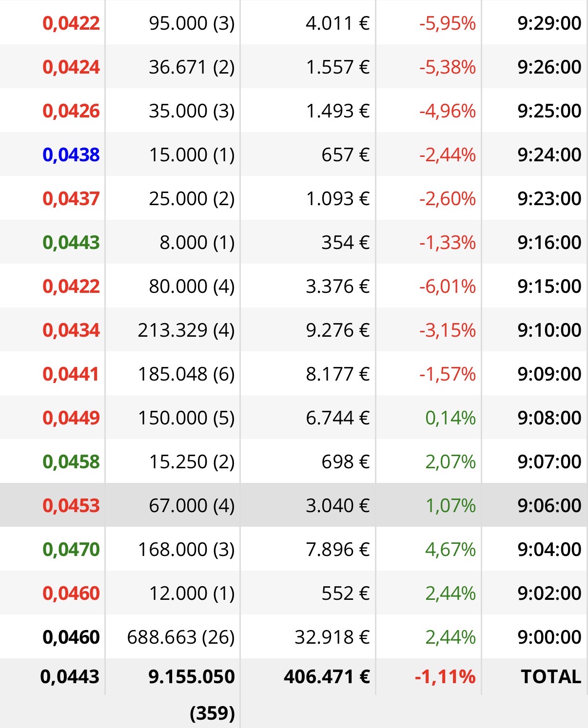This screenshot has height=728, width=588.
Task: Select the 32.918 € amount
Action: 333,637
